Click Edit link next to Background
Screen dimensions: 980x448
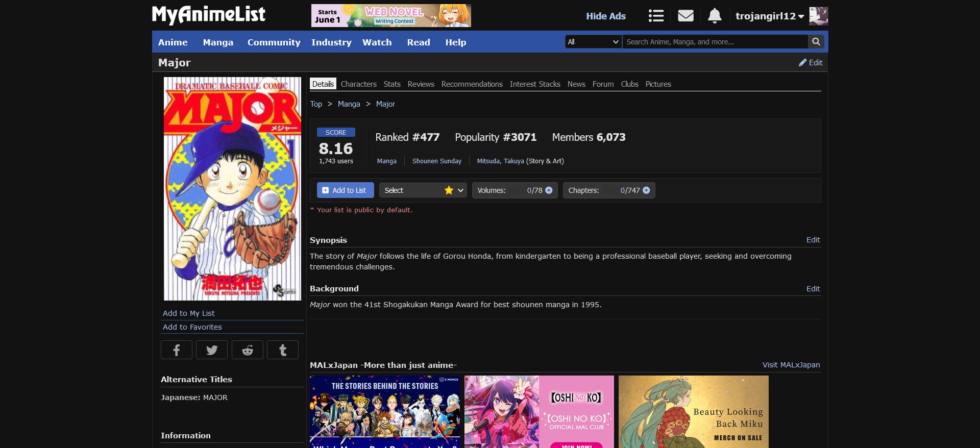click(813, 289)
